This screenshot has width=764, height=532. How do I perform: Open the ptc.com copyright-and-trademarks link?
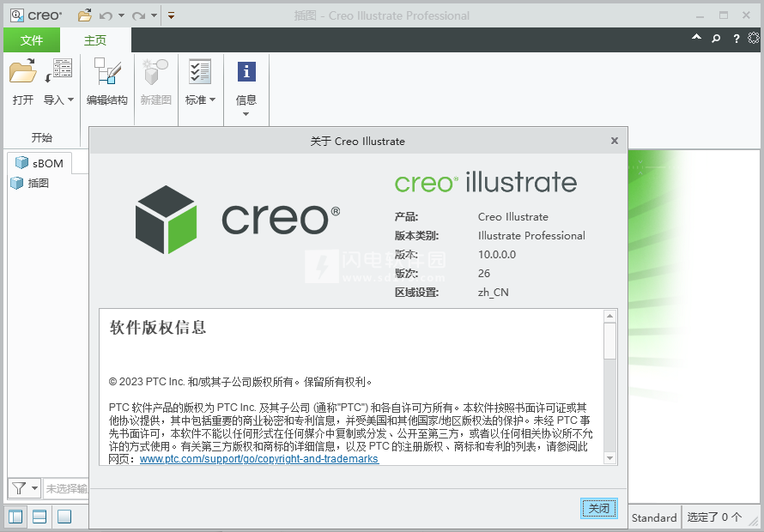259,459
